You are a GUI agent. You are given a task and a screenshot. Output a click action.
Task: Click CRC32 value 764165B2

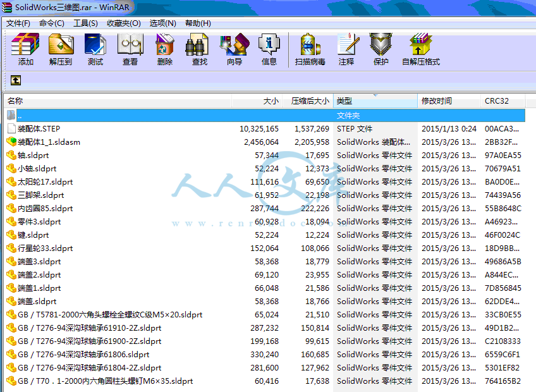pos(503,381)
